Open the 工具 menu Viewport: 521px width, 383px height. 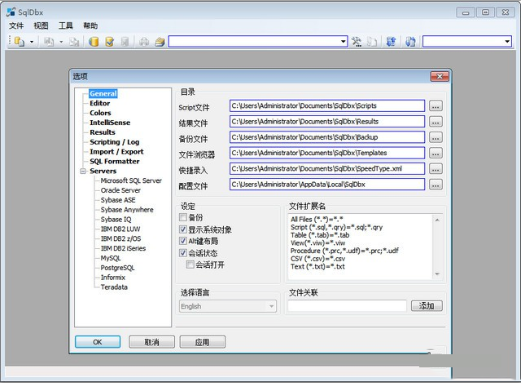66,26
